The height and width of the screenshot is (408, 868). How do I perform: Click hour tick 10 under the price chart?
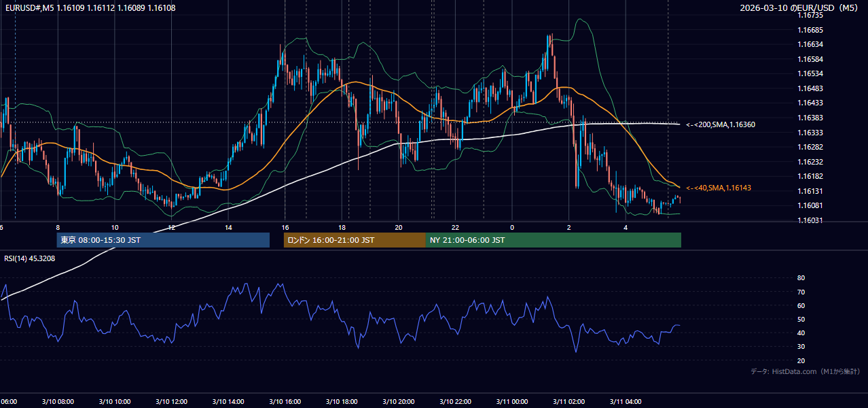tap(115, 228)
